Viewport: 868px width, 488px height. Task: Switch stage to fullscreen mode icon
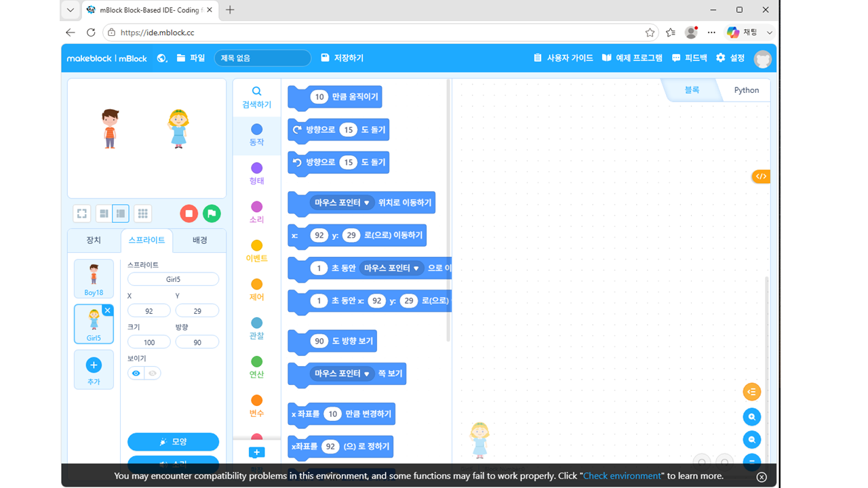tap(82, 213)
